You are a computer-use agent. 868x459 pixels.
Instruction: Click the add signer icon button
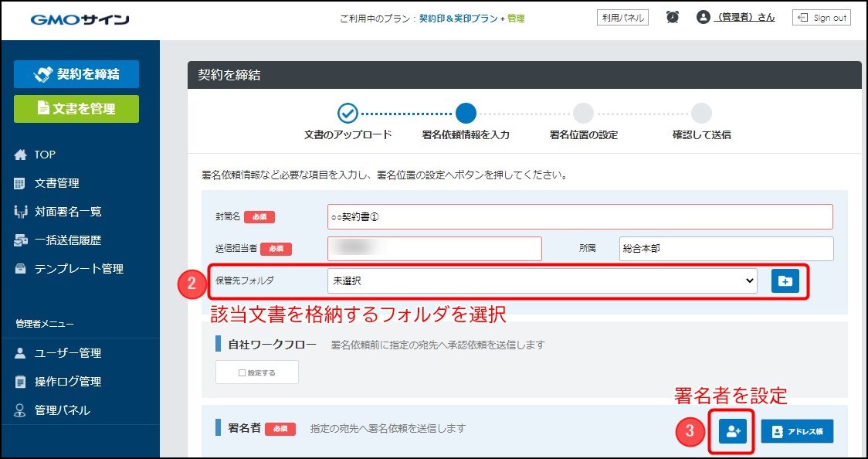(732, 432)
